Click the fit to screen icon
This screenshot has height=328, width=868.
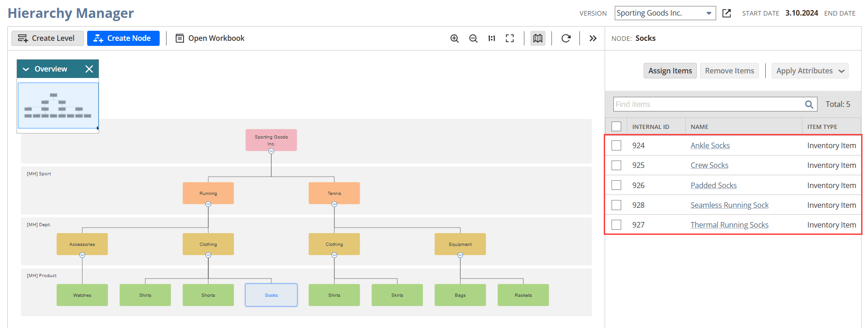point(510,39)
